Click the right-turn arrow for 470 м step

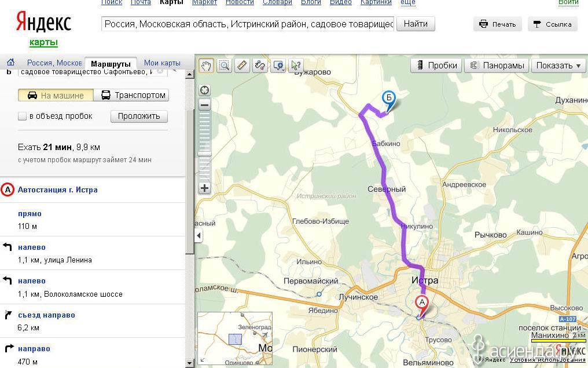[x=9, y=348]
